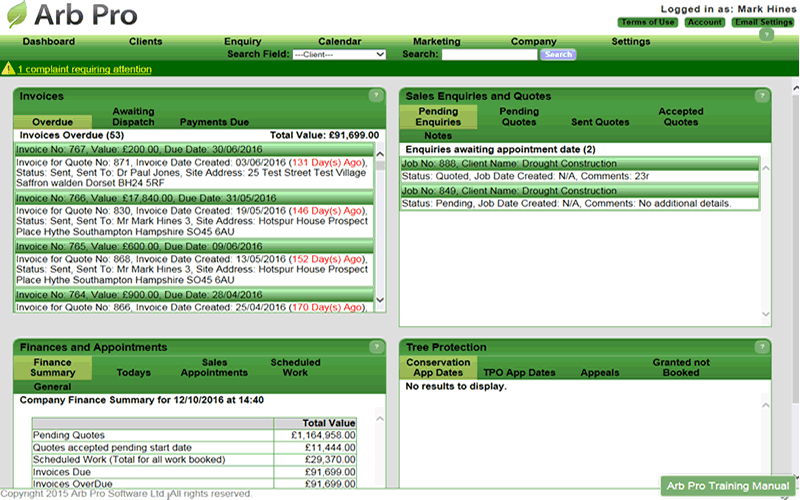800x500 pixels.
Task: Open the Tree Protection help icon
Action: [759, 347]
